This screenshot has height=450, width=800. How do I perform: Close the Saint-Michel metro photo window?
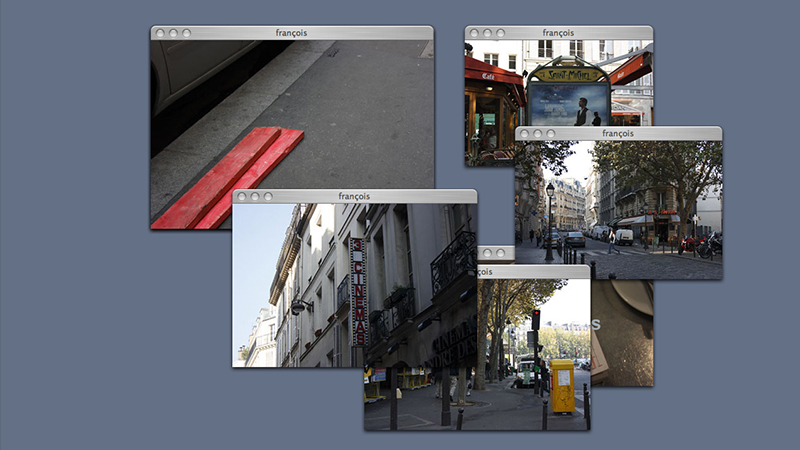tap(474, 33)
